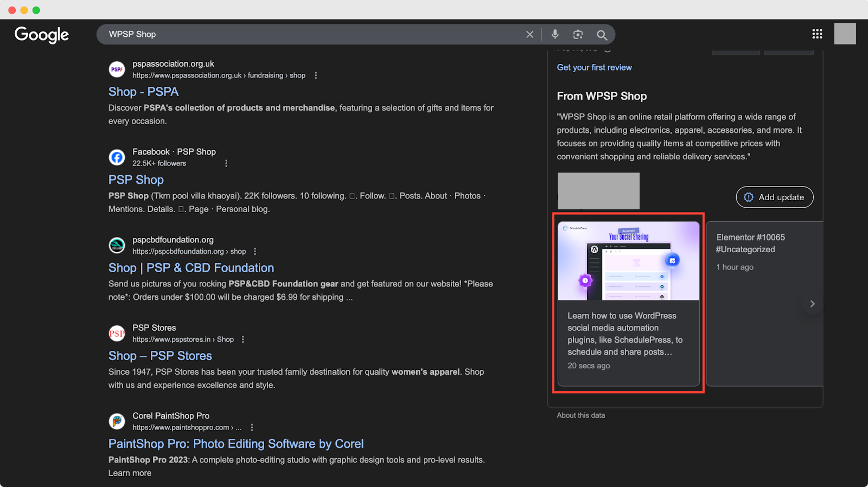This screenshot has width=868, height=487.
Task: Open more options for PSP Stores result
Action: pos(243,339)
